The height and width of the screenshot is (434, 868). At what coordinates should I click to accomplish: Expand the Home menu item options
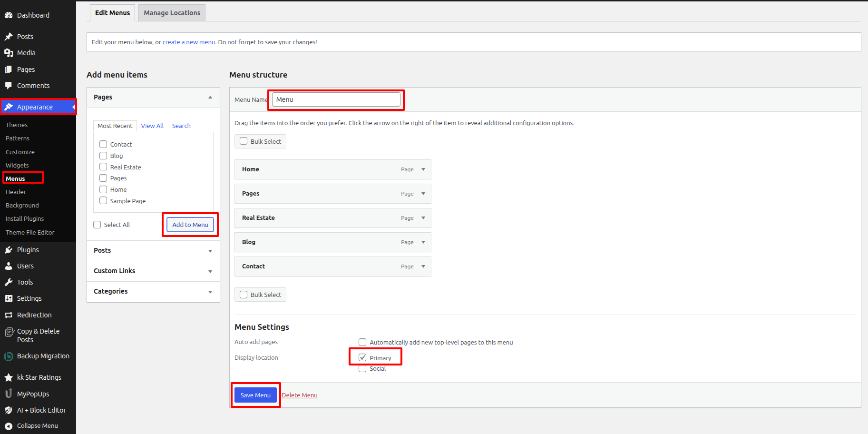point(423,169)
